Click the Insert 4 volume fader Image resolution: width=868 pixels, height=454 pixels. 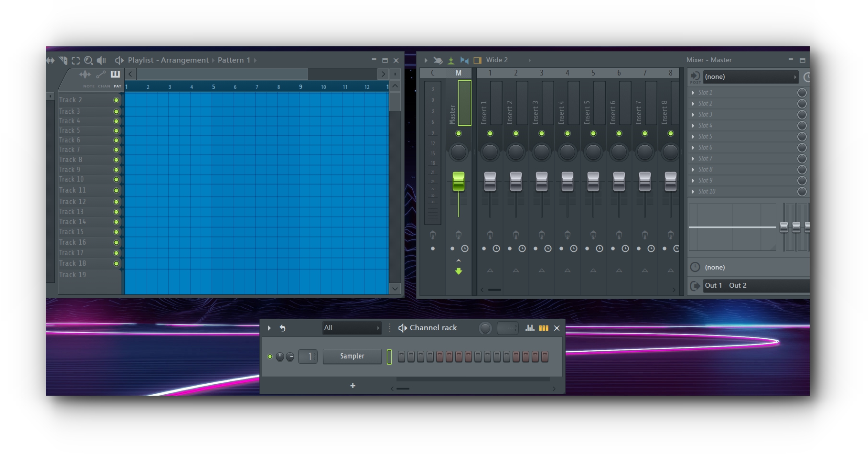[x=568, y=181]
